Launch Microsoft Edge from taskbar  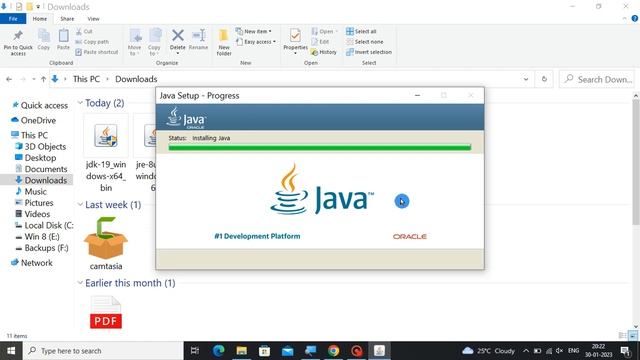(218, 351)
